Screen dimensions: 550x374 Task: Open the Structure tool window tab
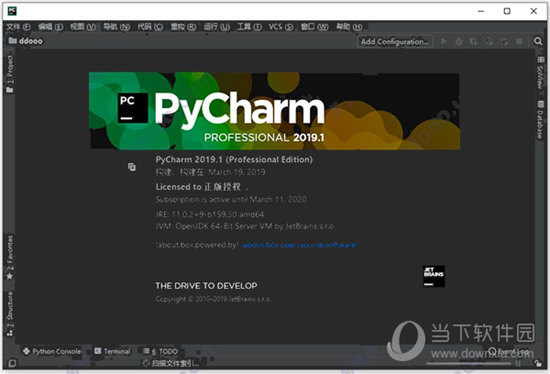click(10, 313)
